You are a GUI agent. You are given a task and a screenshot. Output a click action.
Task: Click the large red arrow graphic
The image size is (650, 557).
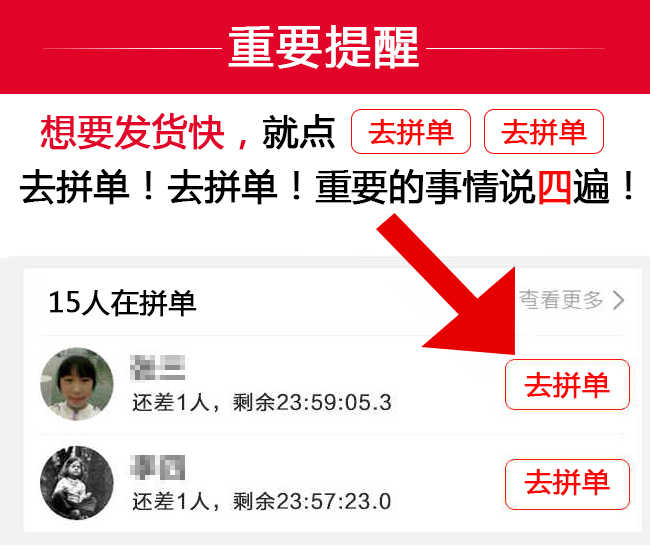[456, 288]
